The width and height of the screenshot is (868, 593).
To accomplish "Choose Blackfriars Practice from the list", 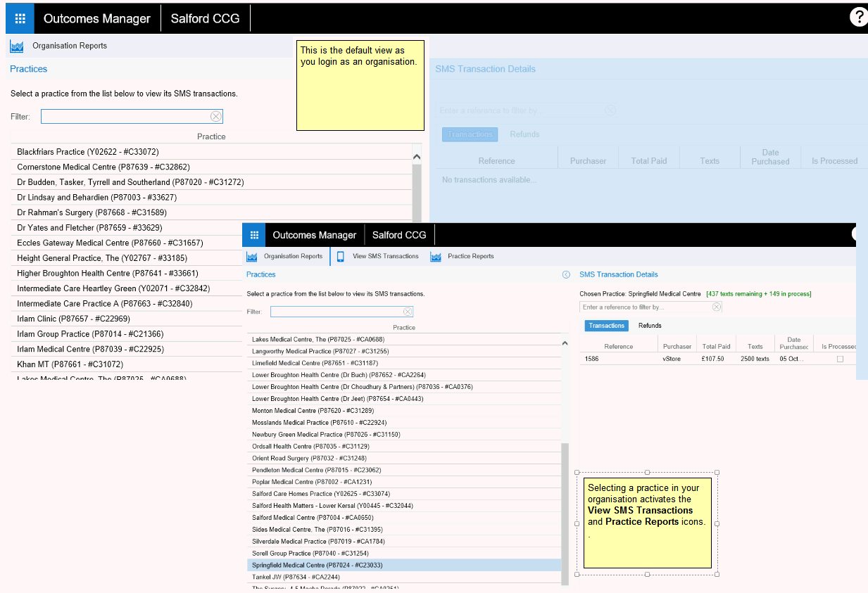I will (88, 152).
